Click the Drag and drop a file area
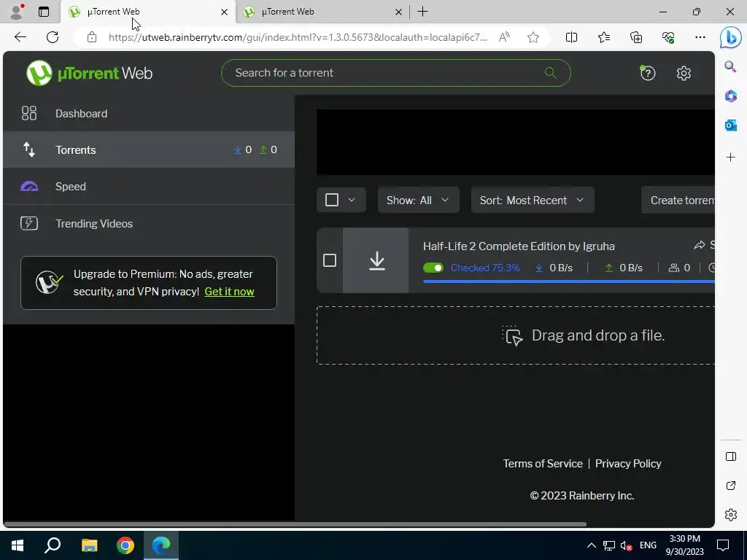 point(516,335)
